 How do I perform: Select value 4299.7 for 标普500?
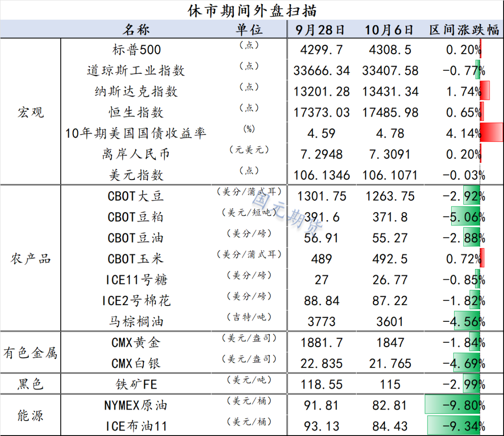coord(322,50)
